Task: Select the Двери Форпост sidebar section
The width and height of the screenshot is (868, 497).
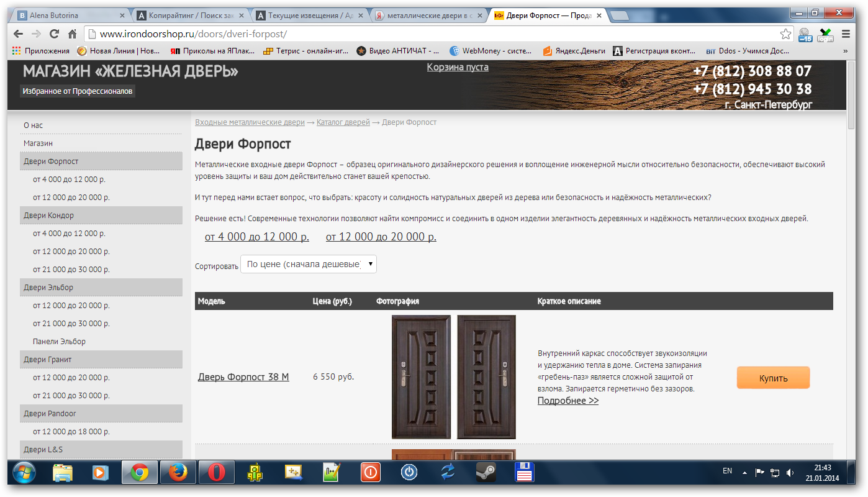Action: click(101, 161)
